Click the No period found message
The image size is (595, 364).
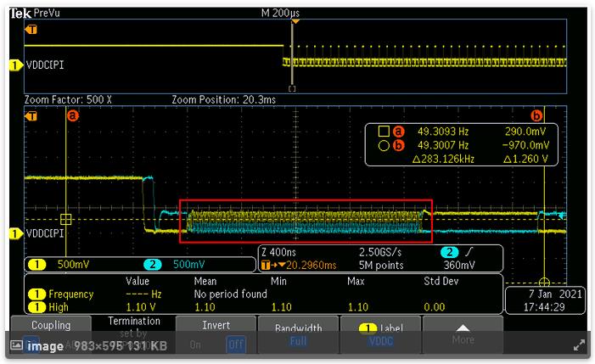pos(230,294)
